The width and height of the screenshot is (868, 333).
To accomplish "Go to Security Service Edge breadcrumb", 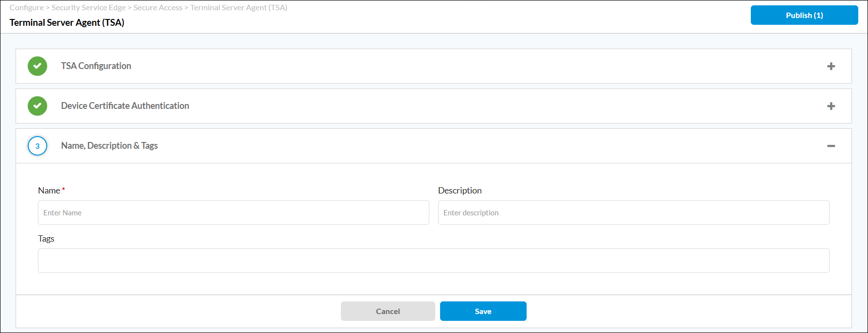I will click(x=89, y=8).
